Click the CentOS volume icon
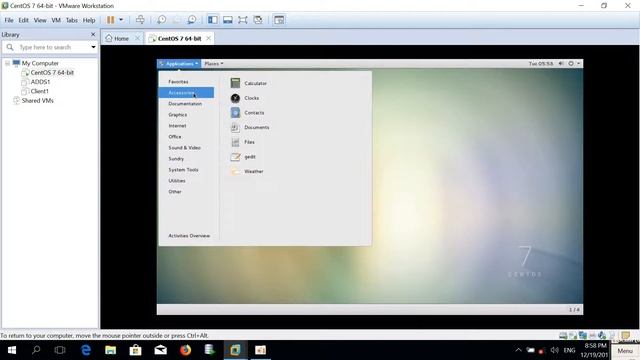Image resolution: width=640 pixels, height=360 pixels. coord(561,64)
